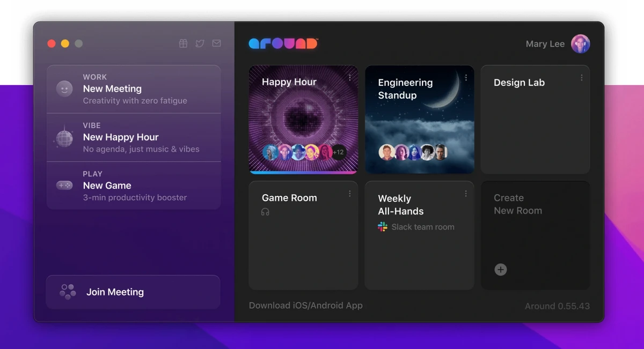Click the gift icon in the sidebar header

pyautogui.click(x=183, y=43)
